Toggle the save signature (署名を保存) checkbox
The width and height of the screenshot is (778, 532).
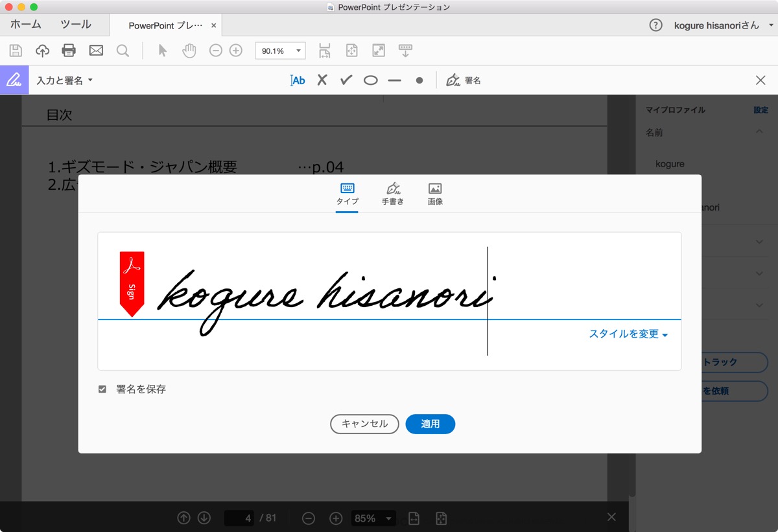pyautogui.click(x=102, y=389)
